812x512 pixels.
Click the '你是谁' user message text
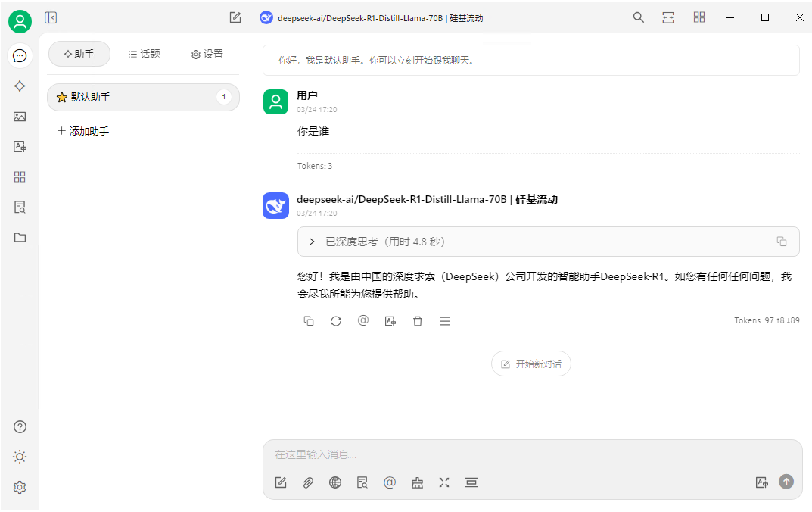click(x=313, y=131)
